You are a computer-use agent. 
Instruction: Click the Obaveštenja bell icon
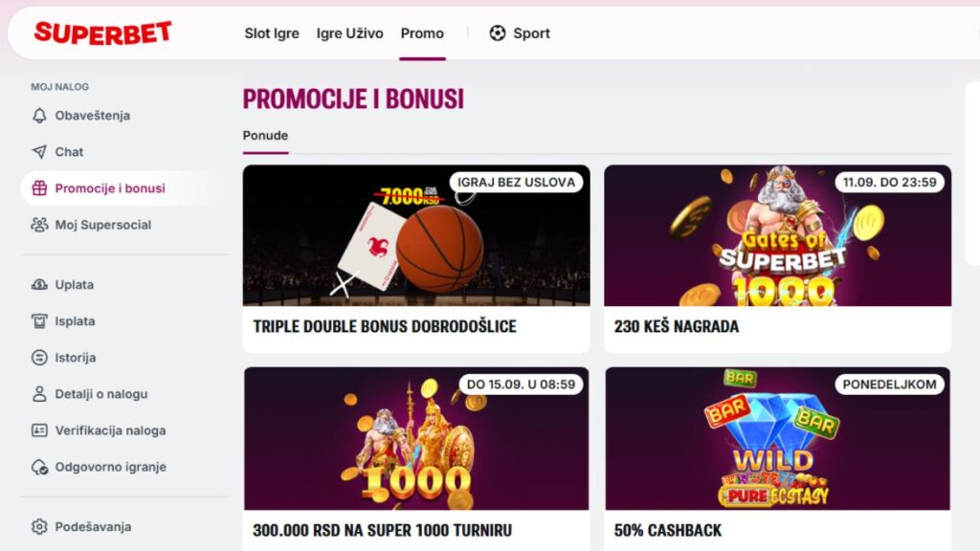click(39, 116)
